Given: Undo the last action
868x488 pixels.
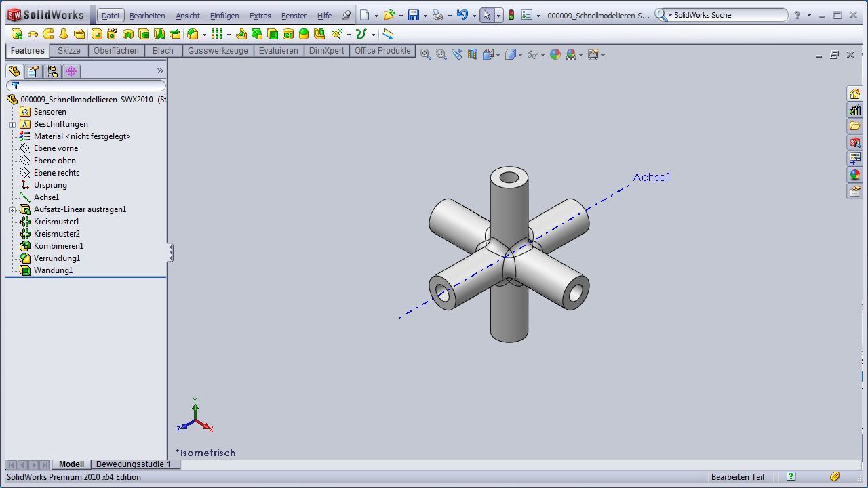Looking at the screenshot, I should [x=462, y=15].
